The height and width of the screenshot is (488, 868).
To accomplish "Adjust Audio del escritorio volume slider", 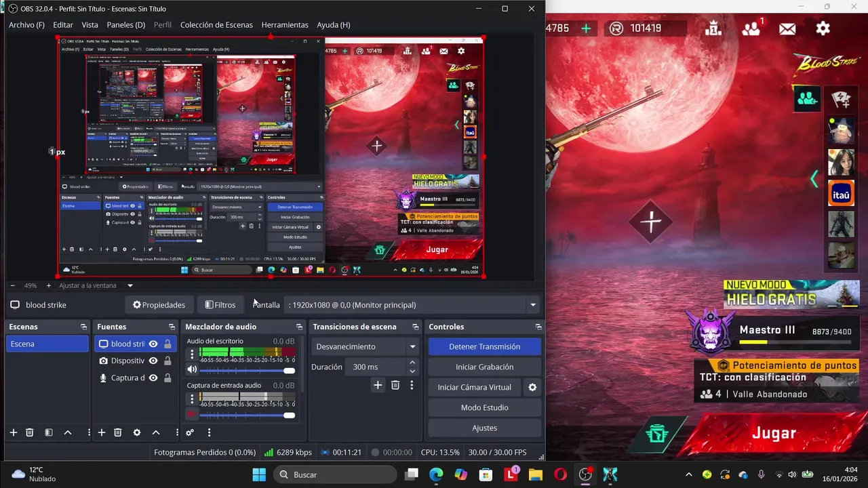I will (x=248, y=370).
